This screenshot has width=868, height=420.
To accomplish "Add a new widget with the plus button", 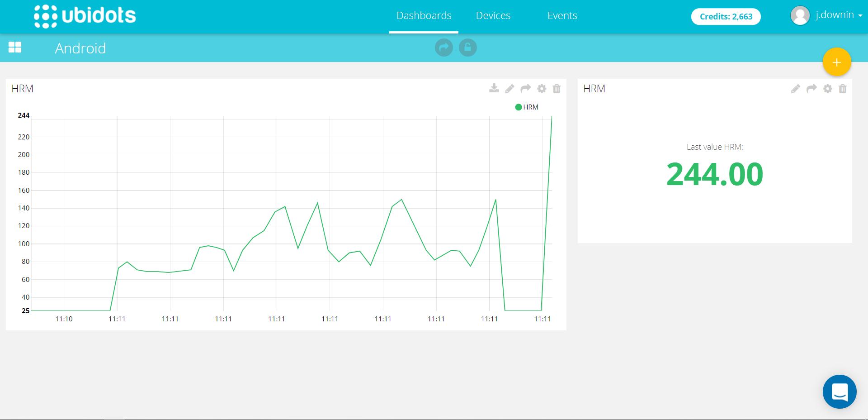I will click(x=836, y=62).
